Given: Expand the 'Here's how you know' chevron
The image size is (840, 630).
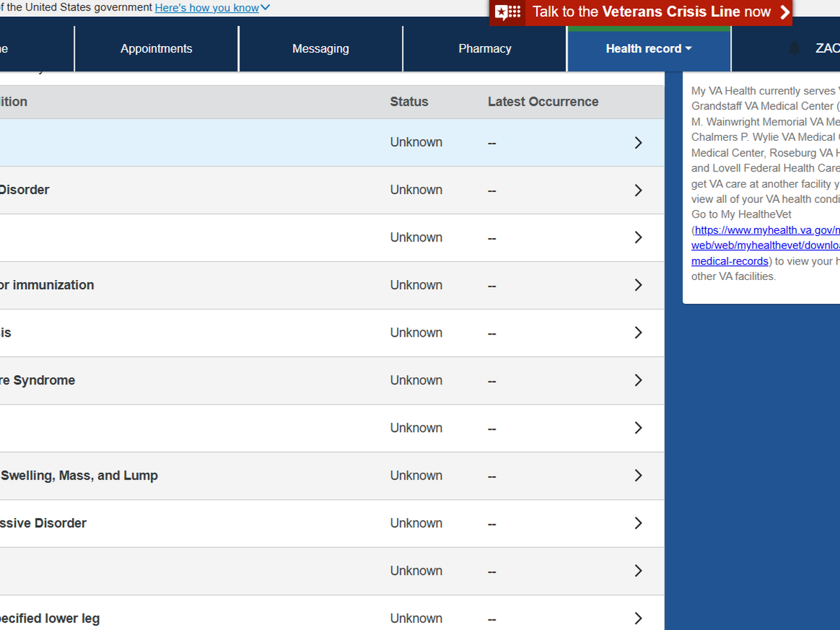Looking at the screenshot, I should pyautogui.click(x=265, y=8).
